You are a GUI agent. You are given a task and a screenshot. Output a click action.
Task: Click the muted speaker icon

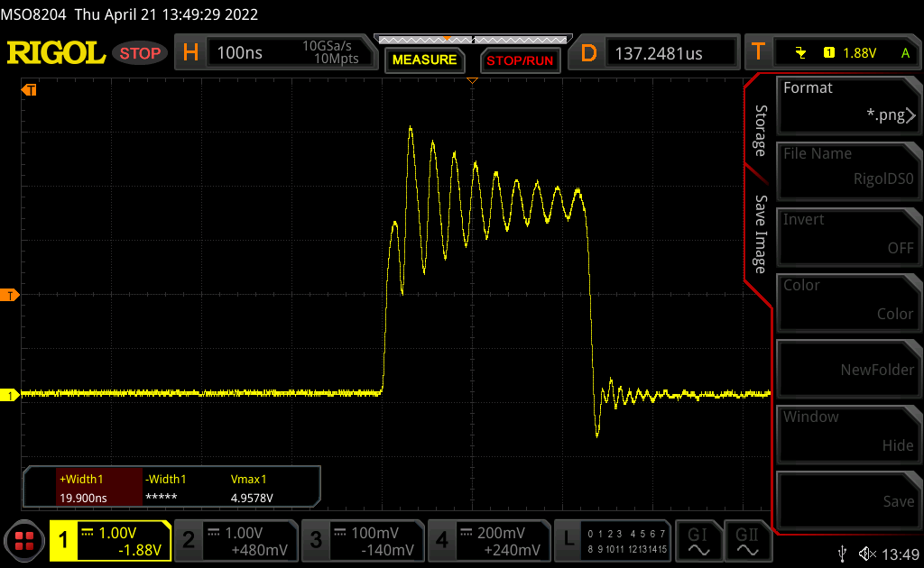(x=867, y=554)
